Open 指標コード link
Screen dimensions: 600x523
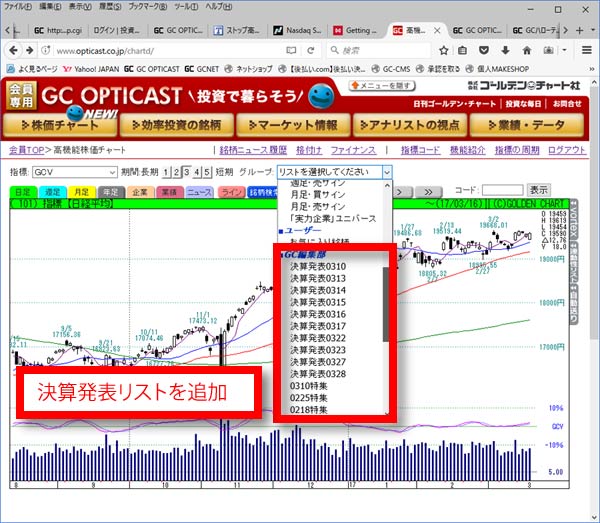[421, 150]
